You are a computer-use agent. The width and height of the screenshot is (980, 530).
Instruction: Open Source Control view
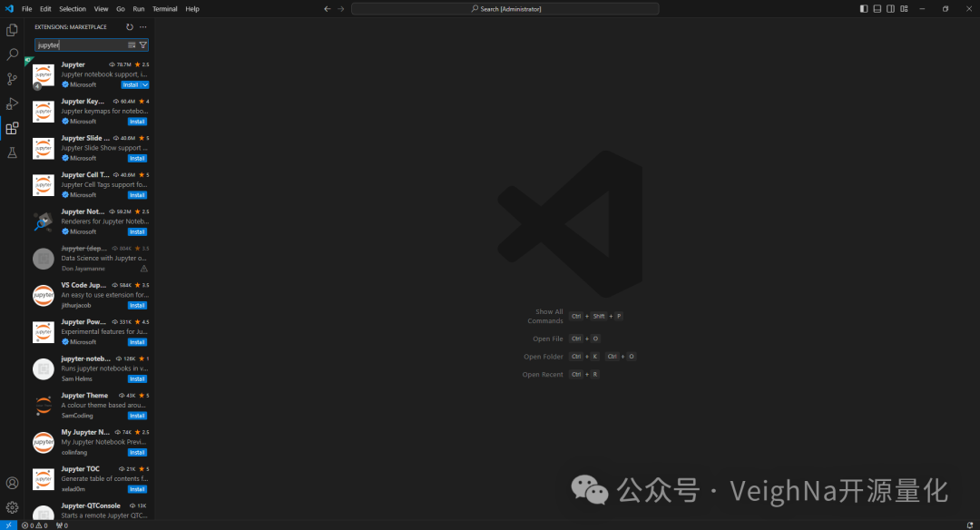[x=12, y=79]
